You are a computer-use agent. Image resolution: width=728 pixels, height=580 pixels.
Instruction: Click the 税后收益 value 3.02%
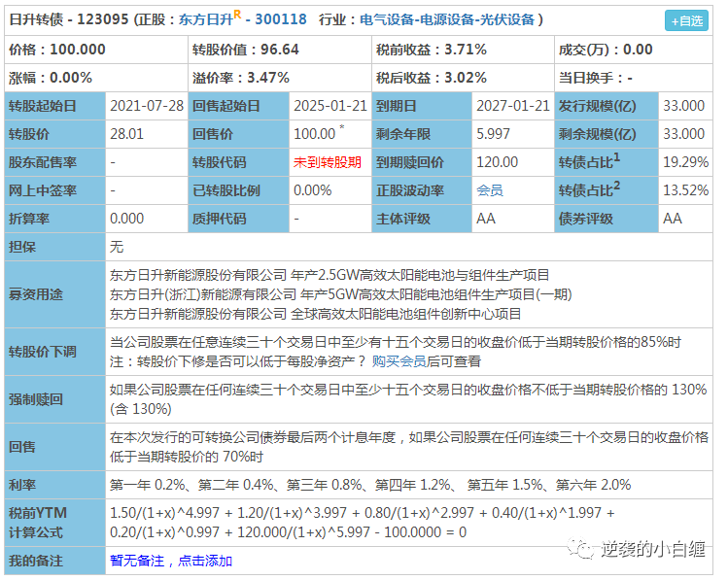click(x=466, y=78)
